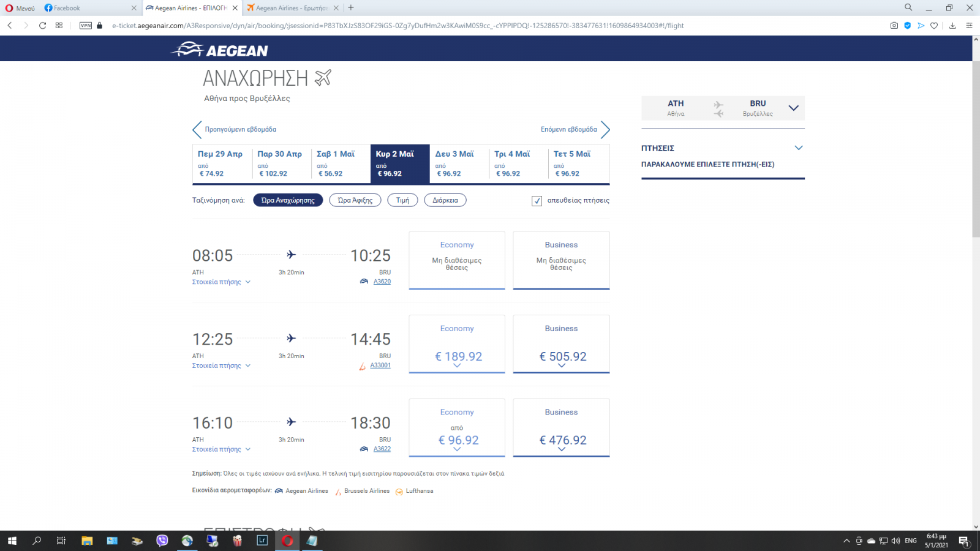Sort flights by Διάρκεια
This screenshot has height=551, width=980.
(x=445, y=200)
